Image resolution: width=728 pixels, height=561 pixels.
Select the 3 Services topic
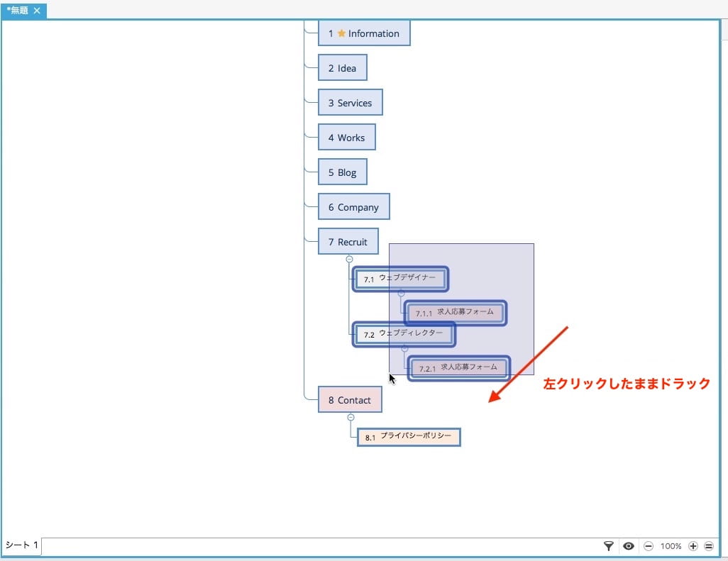tap(351, 103)
